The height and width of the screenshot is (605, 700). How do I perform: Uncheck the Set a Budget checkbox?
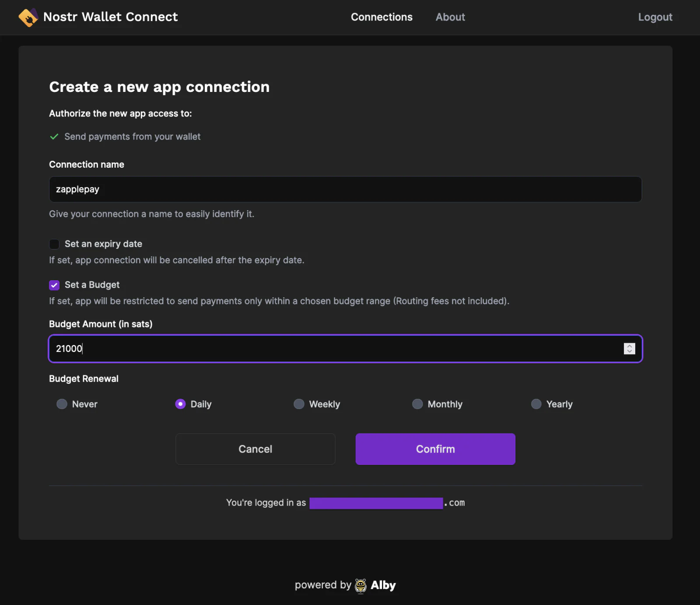tap(54, 285)
